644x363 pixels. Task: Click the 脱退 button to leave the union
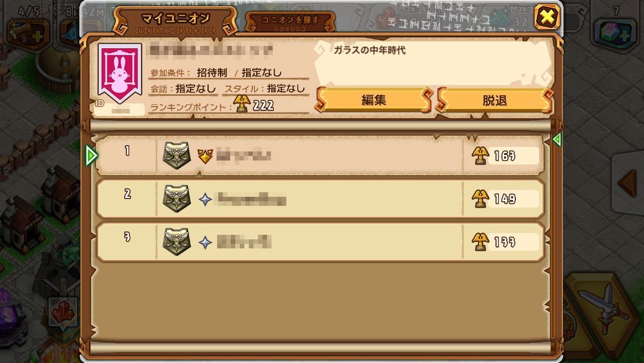click(494, 100)
